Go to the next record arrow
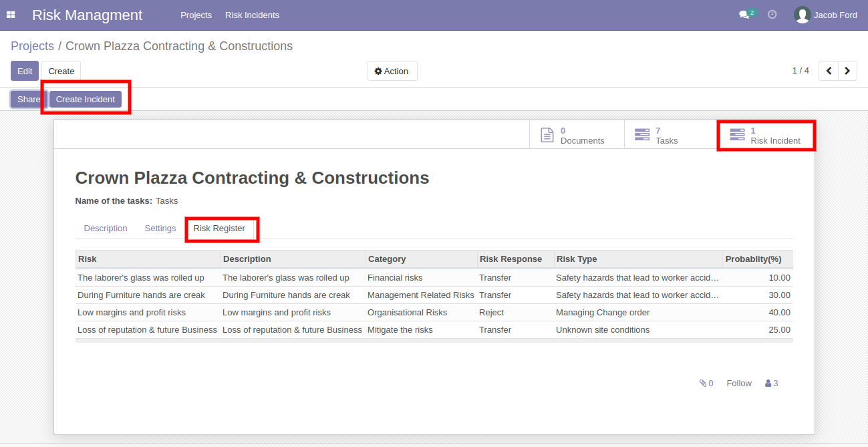The width and height of the screenshot is (868, 447). point(848,71)
